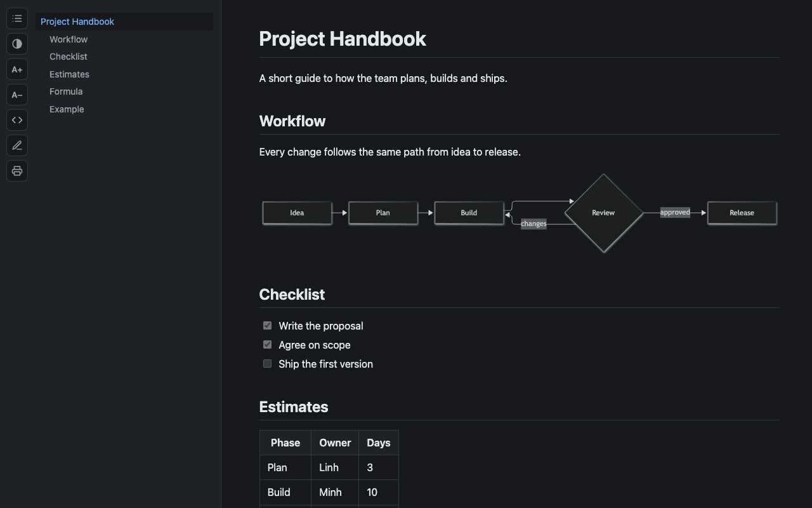The width and height of the screenshot is (812, 508).
Task: Click the Estimates section heading
Action: [294, 407]
